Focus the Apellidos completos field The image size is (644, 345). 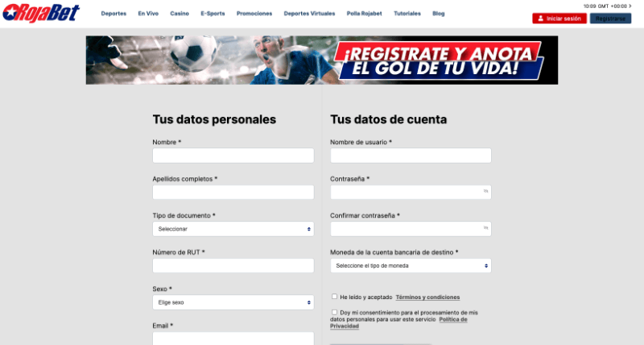[x=233, y=192]
